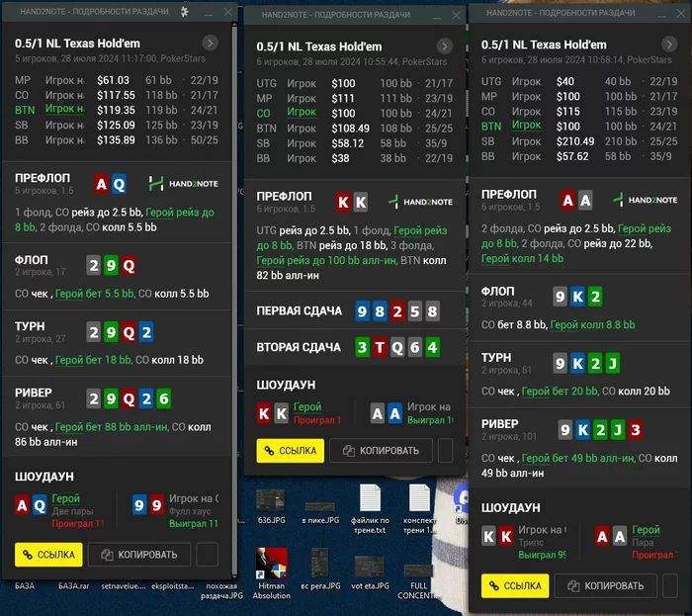This screenshot has height=616, width=692.
Task: Click the red A card in the AQ preflop hand
Action: click(x=101, y=184)
